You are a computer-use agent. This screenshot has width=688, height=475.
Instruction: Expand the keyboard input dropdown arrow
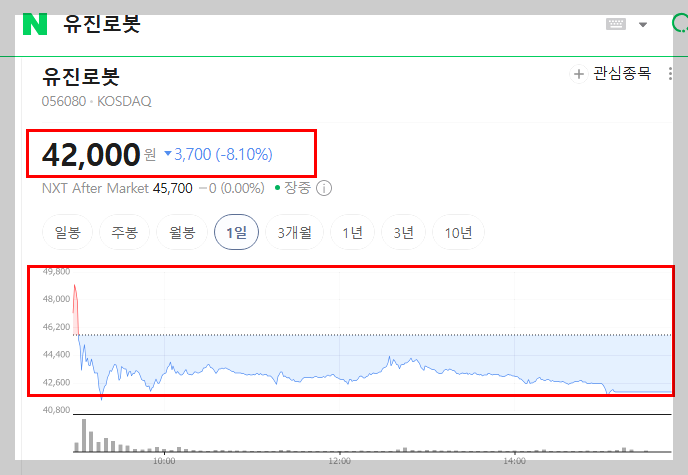(643, 25)
